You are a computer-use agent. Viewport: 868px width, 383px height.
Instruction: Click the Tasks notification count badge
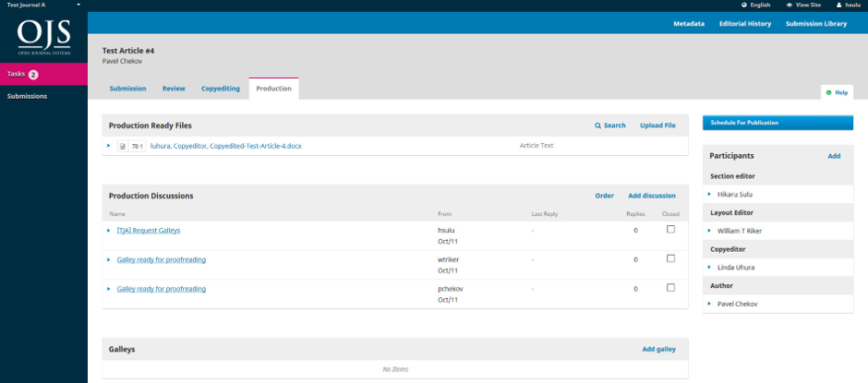pos(33,74)
